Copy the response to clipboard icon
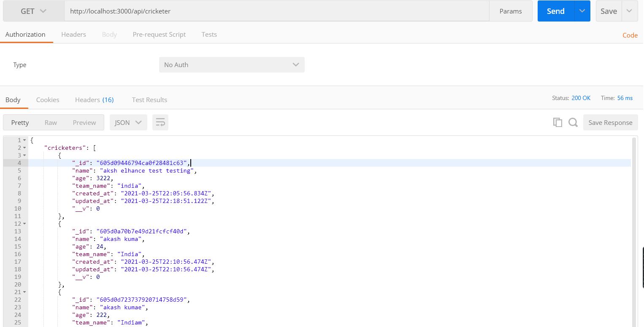The width and height of the screenshot is (644, 327). click(x=558, y=122)
